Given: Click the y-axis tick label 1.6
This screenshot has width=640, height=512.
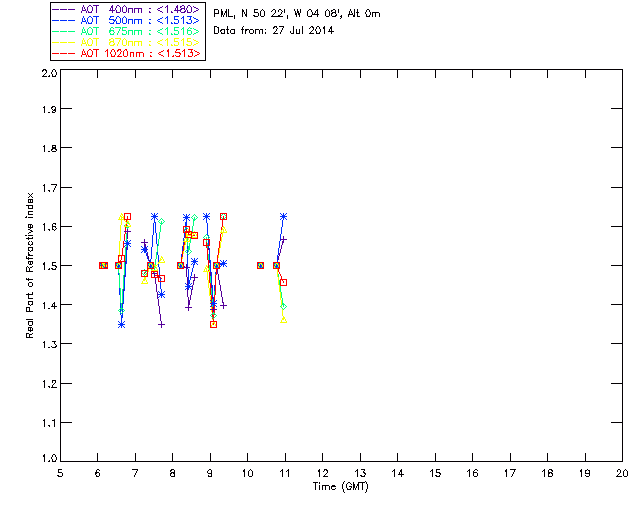Looking at the screenshot, I should [49, 227].
